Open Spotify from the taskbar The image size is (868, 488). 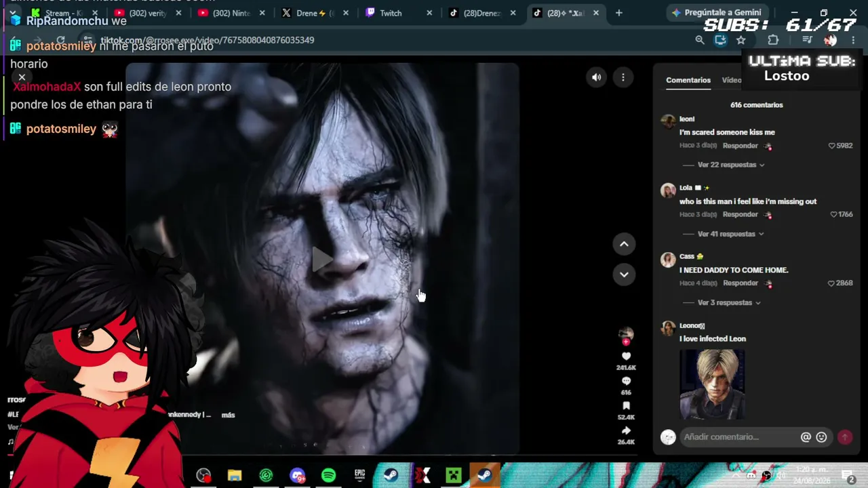pyautogui.click(x=328, y=476)
